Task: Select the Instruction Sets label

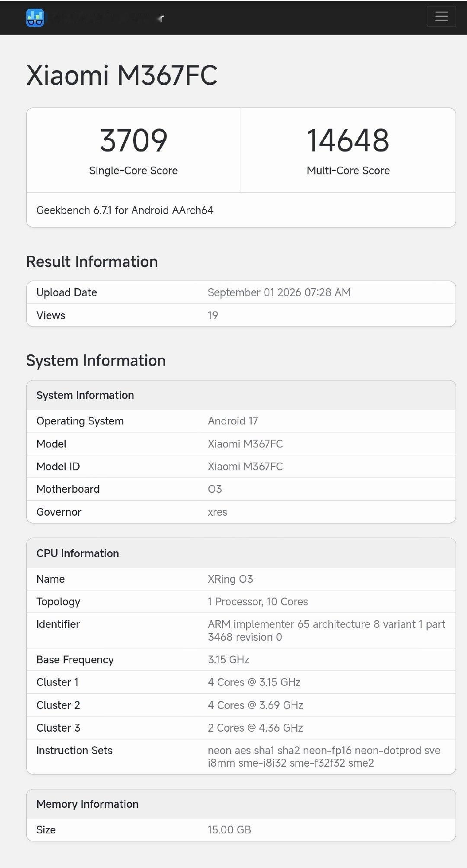Action: point(74,750)
